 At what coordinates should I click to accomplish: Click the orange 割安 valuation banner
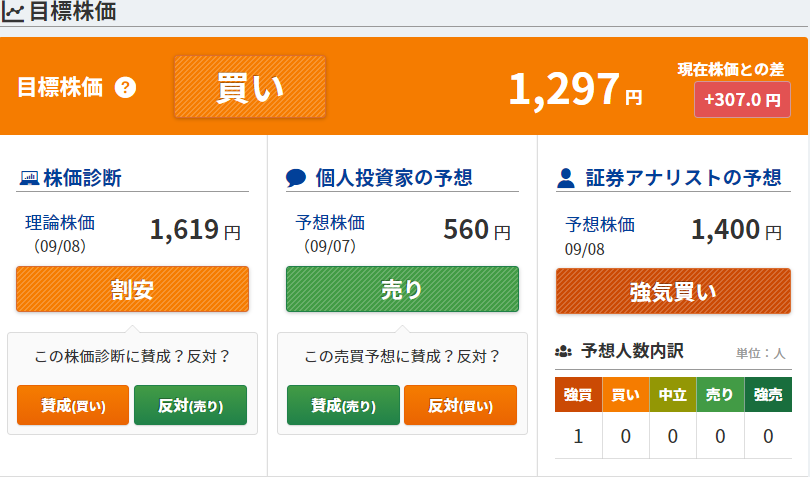pyautogui.click(x=132, y=289)
